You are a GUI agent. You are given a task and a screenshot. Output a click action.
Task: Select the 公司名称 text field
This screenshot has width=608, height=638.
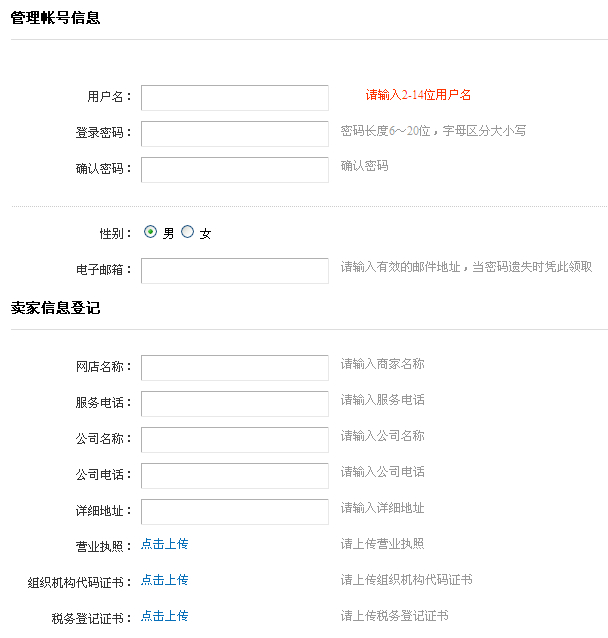tap(234, 440)
